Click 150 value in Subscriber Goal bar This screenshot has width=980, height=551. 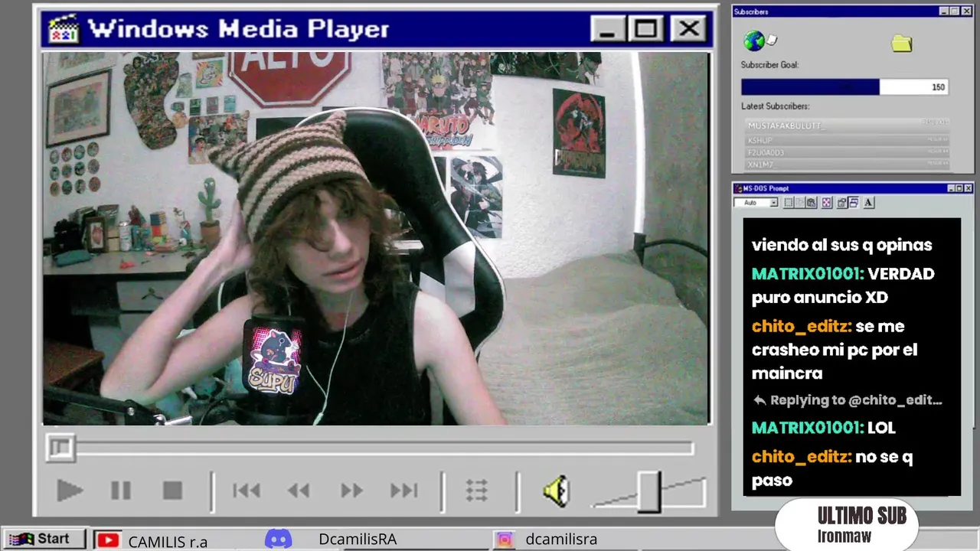tap(938, 87)
